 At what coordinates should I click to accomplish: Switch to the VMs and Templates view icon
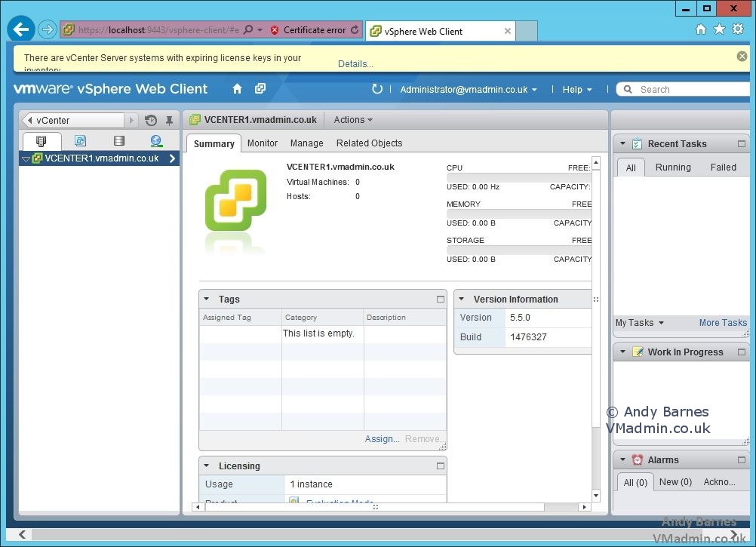tap(80, 141)
